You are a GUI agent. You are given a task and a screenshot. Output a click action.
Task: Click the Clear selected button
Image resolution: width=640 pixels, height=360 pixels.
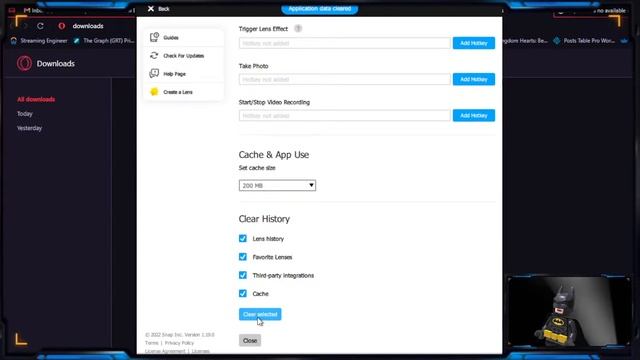260,314
